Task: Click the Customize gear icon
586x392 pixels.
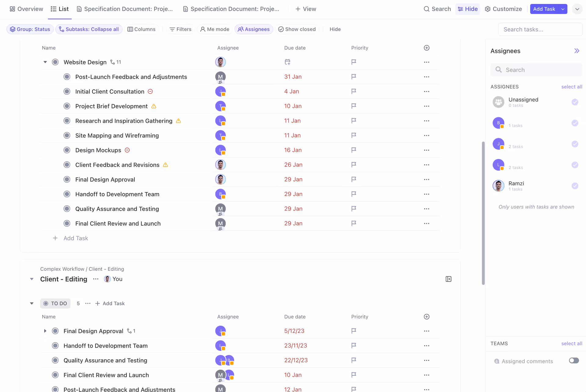Action: point(487,9)
